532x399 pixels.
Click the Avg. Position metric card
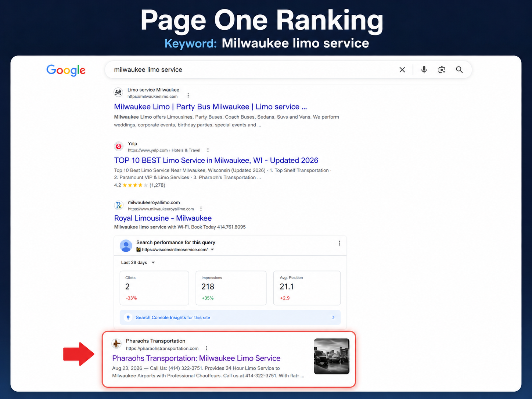[x=307, y=288]
